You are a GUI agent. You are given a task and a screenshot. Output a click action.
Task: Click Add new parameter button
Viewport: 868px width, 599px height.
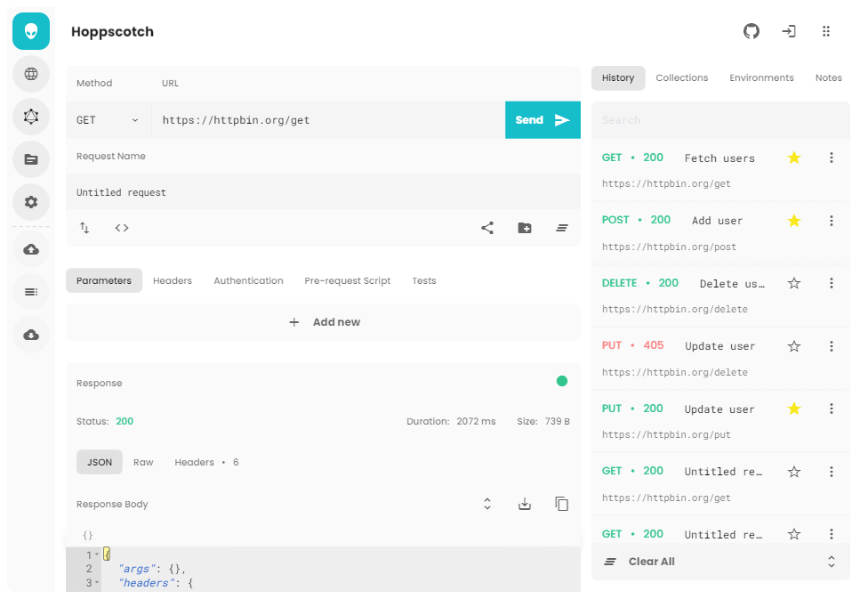coord(324,322)
